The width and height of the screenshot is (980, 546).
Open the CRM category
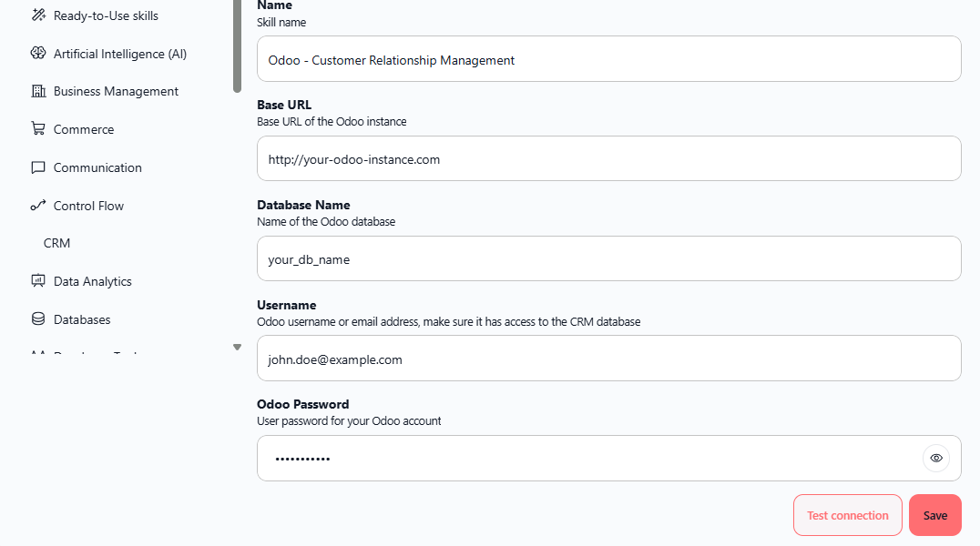(x=56, y=243)
